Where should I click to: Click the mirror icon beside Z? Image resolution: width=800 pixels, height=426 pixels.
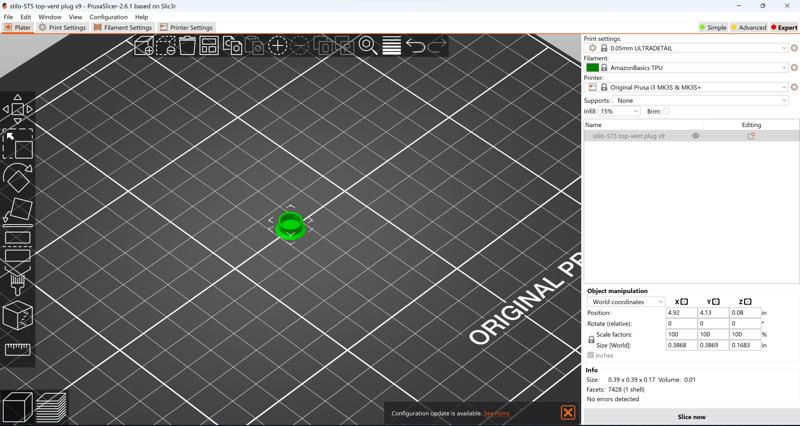pos(747,302)
